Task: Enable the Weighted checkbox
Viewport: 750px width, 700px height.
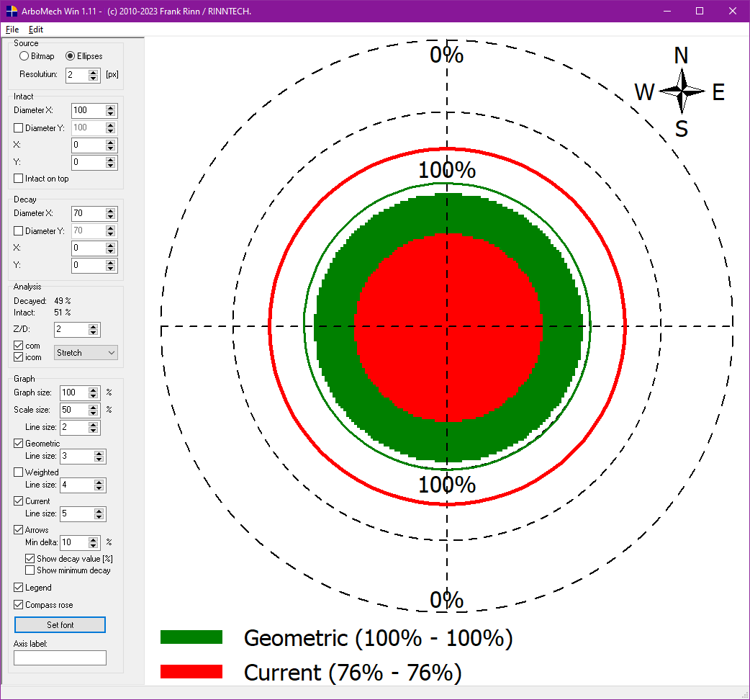Action: (19, 472)
